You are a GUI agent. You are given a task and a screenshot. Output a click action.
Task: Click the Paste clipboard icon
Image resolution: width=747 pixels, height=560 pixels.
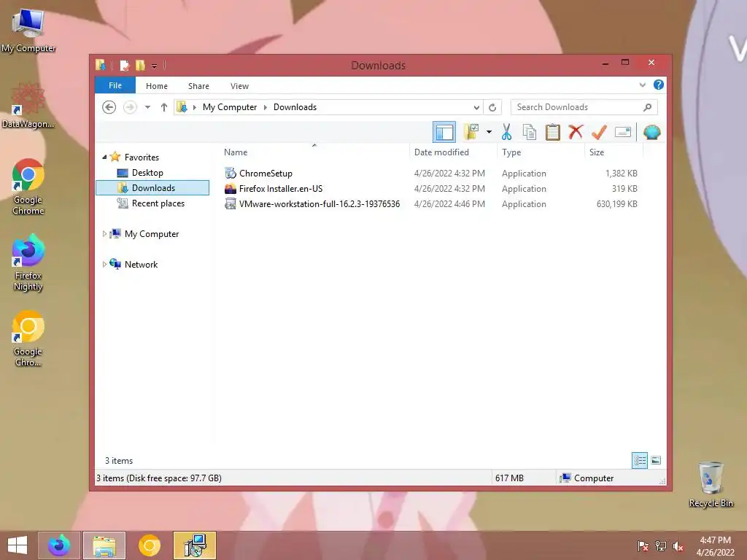point(553,132)
